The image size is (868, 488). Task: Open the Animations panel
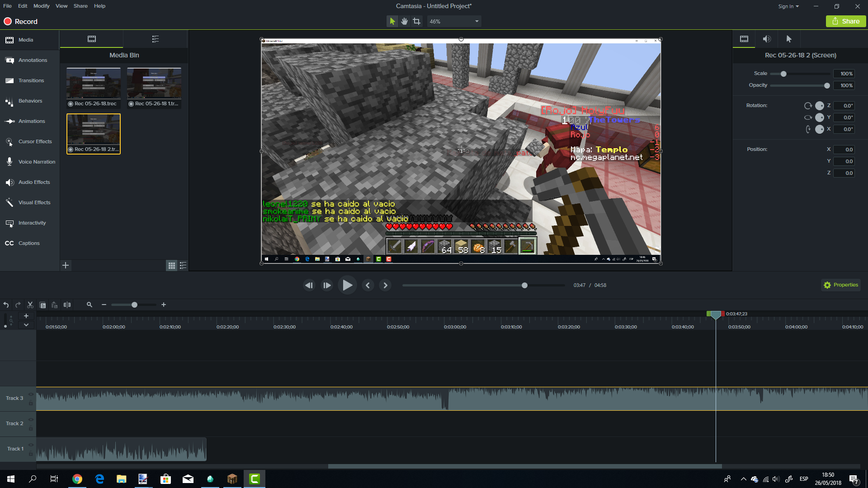[x=29, y=121]
